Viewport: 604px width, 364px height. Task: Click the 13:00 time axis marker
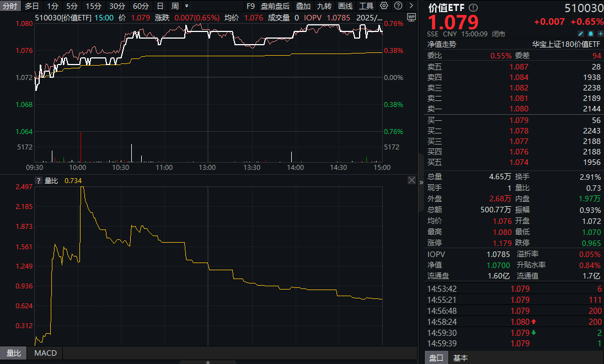tap(207, 168)
